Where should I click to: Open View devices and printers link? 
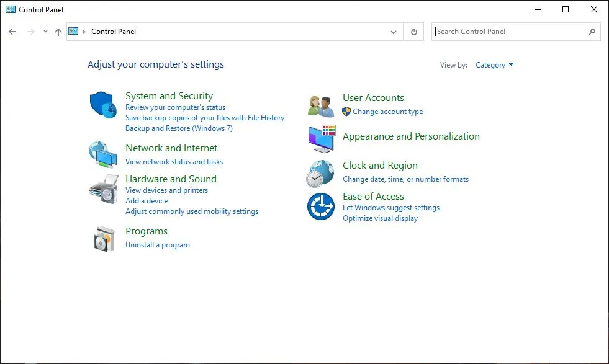166,190
